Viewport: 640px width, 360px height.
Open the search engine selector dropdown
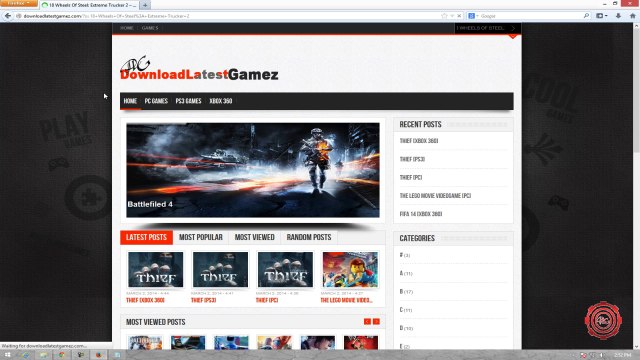coord(473,16)
